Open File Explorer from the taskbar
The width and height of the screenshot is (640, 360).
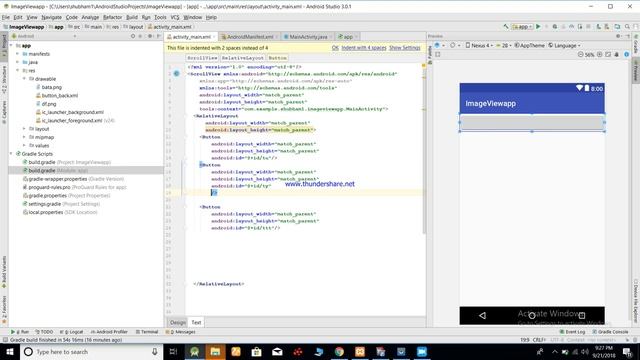215,351
